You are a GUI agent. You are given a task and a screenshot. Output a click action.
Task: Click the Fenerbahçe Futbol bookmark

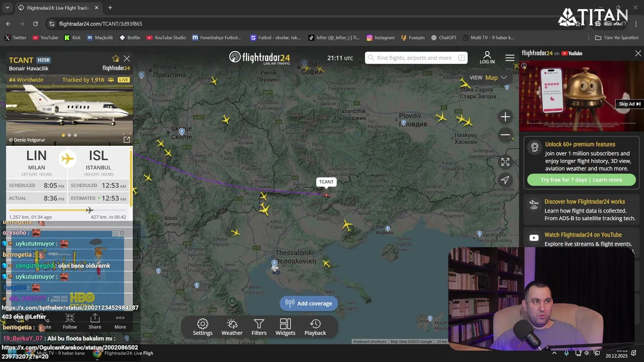point(216,38)
